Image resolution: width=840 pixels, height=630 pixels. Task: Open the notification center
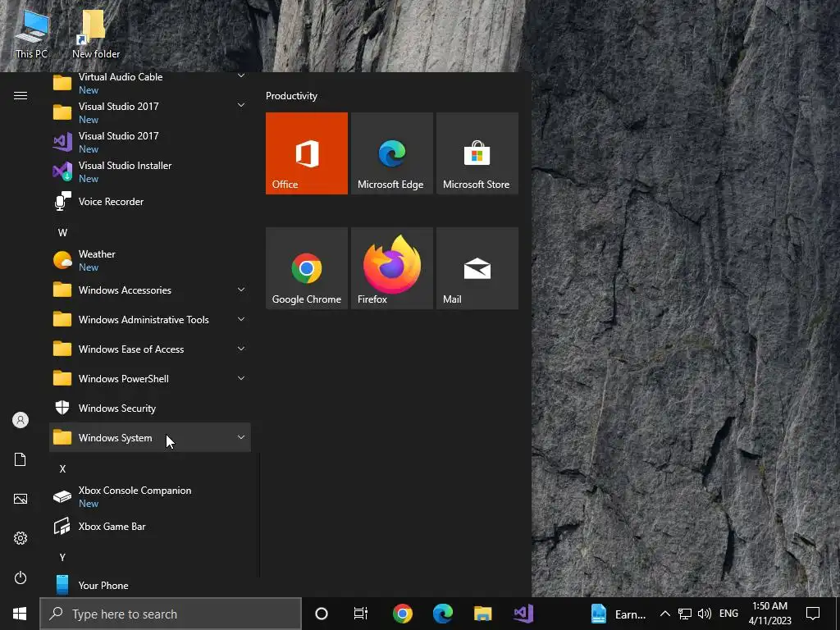813,614
